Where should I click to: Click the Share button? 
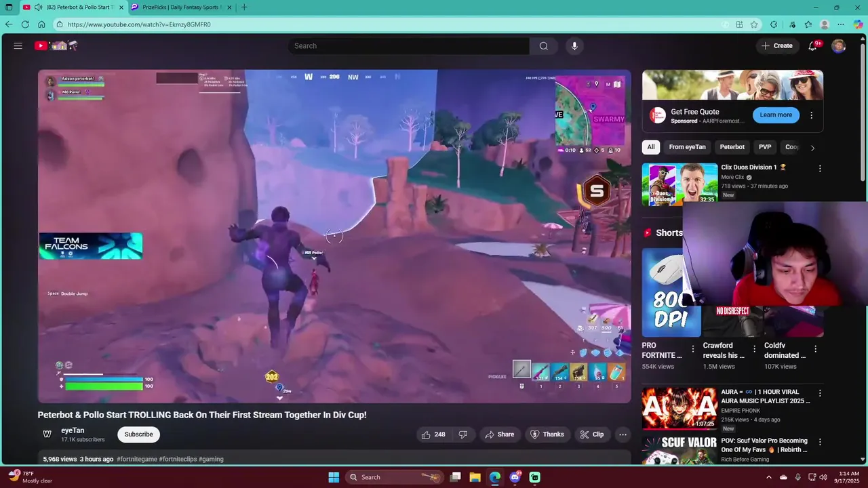click(498, 434)
